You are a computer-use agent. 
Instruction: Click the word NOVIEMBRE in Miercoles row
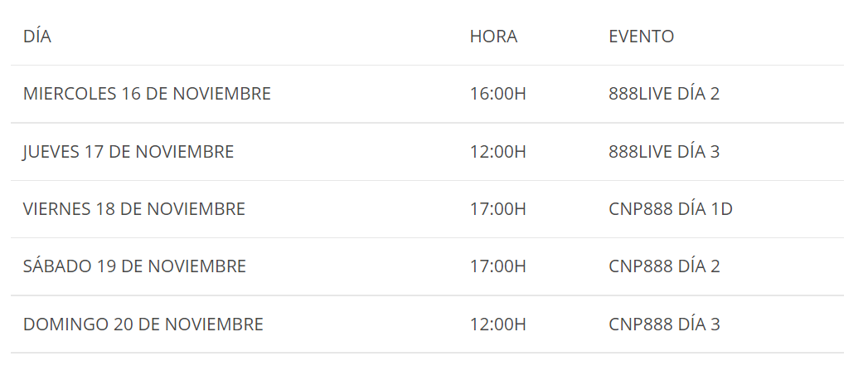click(x=222, y=94)
